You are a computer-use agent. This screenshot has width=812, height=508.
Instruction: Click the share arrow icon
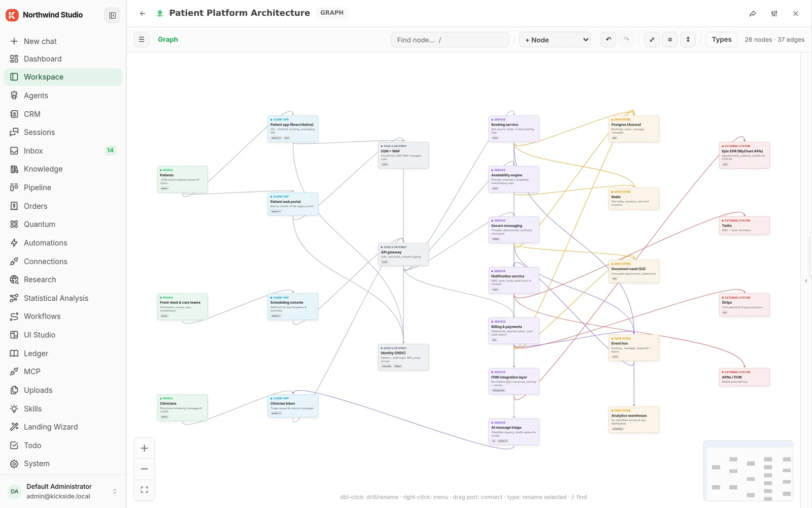tap(753, 14)
